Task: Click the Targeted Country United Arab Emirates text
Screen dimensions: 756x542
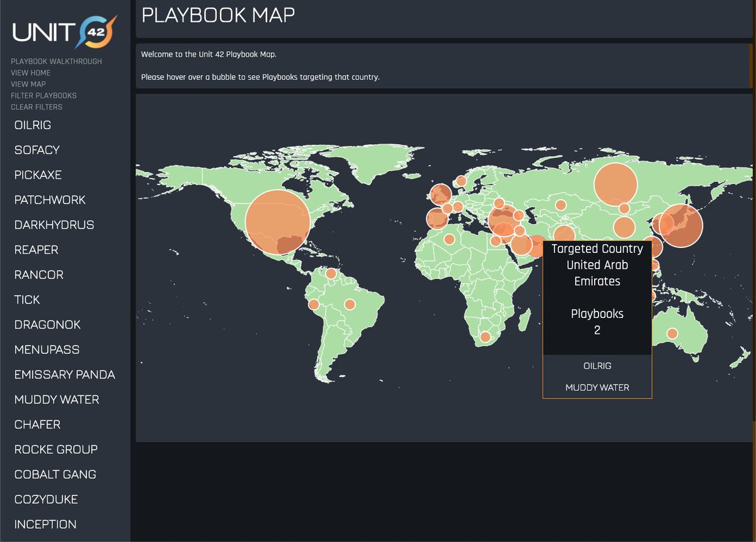Action: point(597,265)
